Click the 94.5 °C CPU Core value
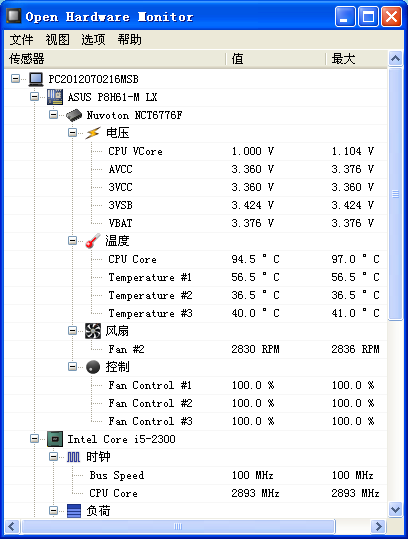The width and height of the screenshot is (408, 539). coord(255,259)
